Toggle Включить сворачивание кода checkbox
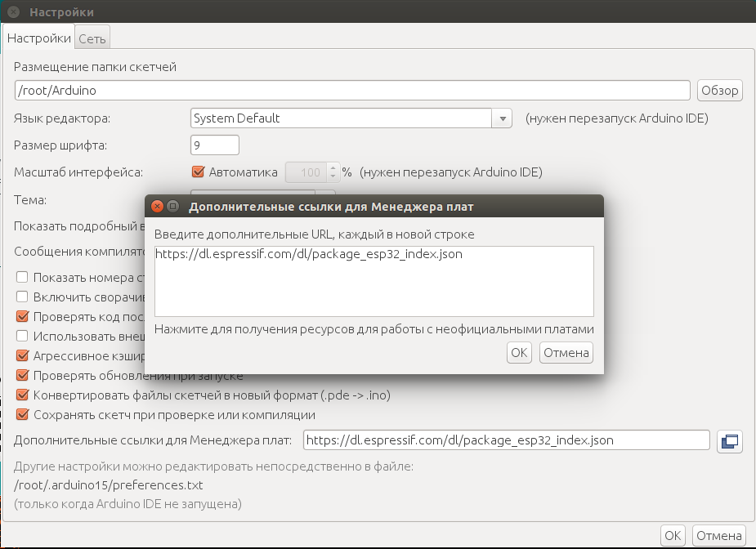This screenshot has height=549, width=756. (x=23, y=297)
